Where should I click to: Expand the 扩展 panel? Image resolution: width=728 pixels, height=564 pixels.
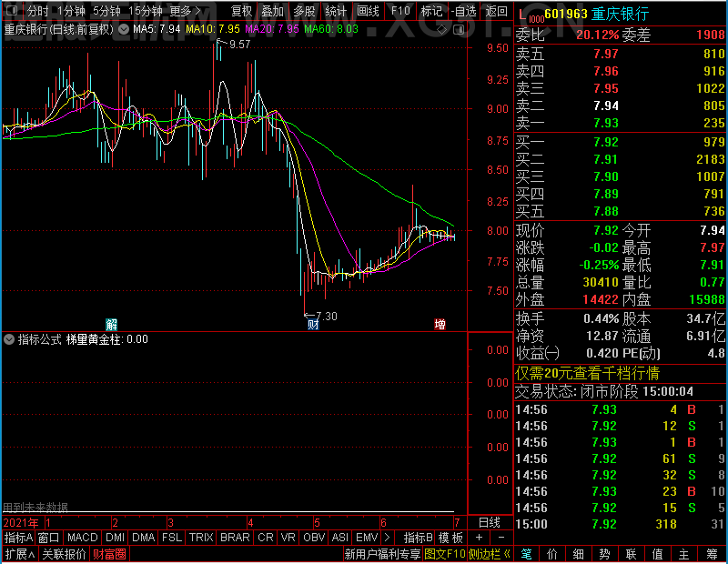(20, 554)
